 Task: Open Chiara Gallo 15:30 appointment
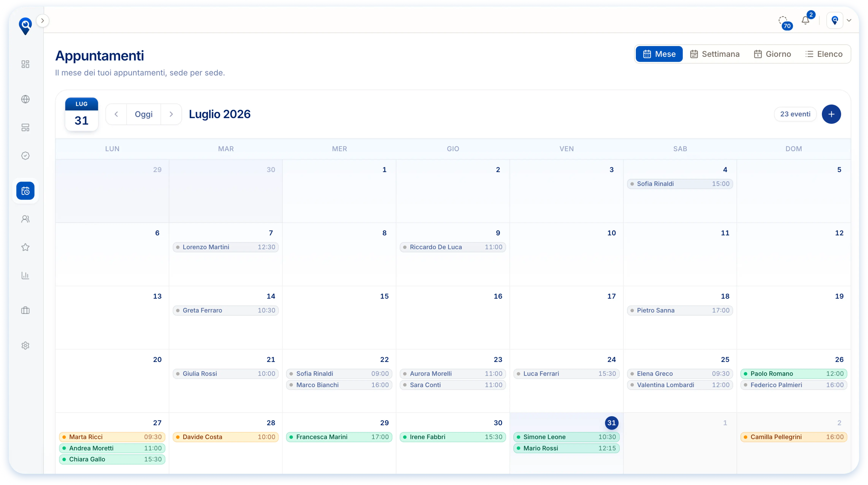click(x=112, y=459)
